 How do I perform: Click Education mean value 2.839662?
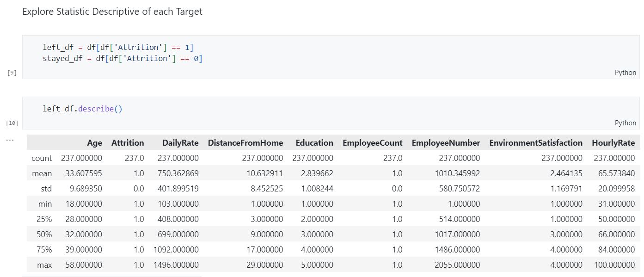point(317,173)
